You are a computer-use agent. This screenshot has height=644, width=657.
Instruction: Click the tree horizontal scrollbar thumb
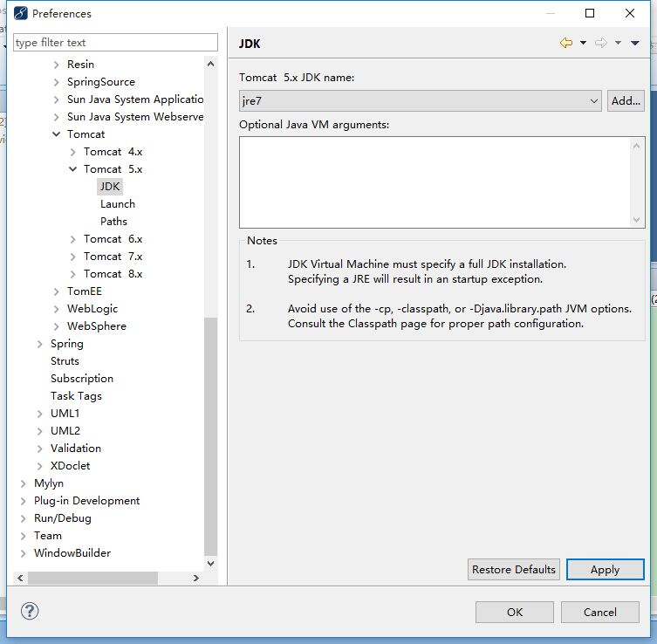pos(93,579)
